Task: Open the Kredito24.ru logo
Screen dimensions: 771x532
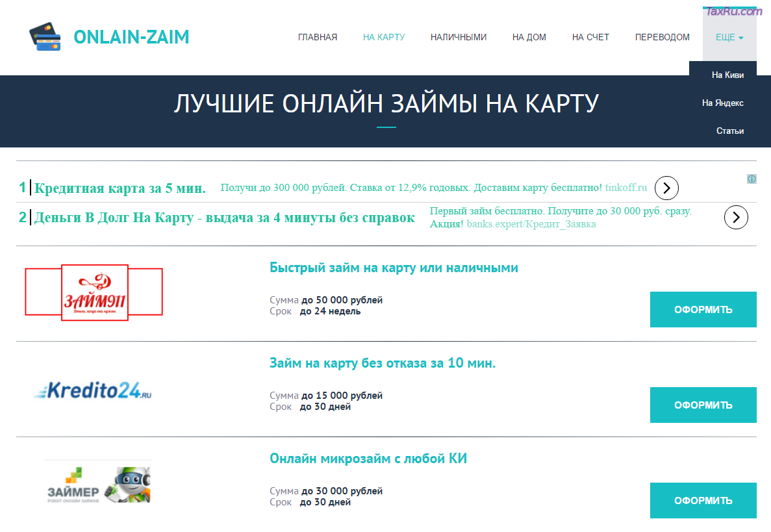Action: pos(93,390)
